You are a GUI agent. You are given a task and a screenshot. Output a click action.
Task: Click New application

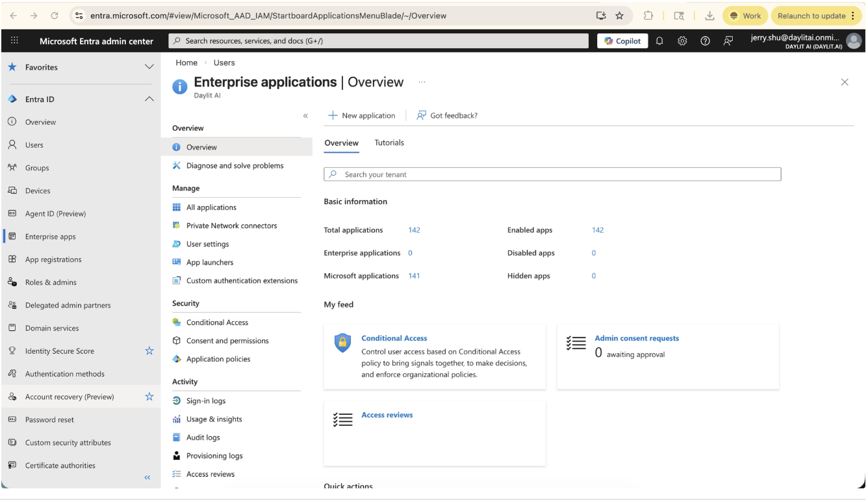[362, 116]
